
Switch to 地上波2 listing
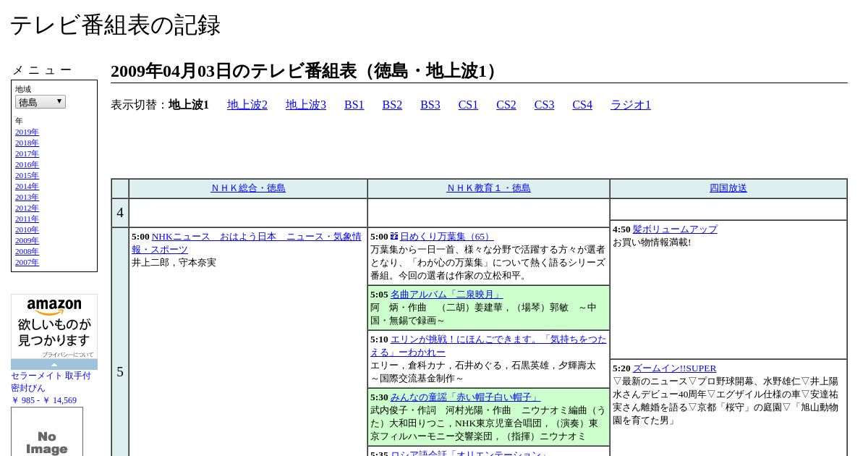click(247, 105)
